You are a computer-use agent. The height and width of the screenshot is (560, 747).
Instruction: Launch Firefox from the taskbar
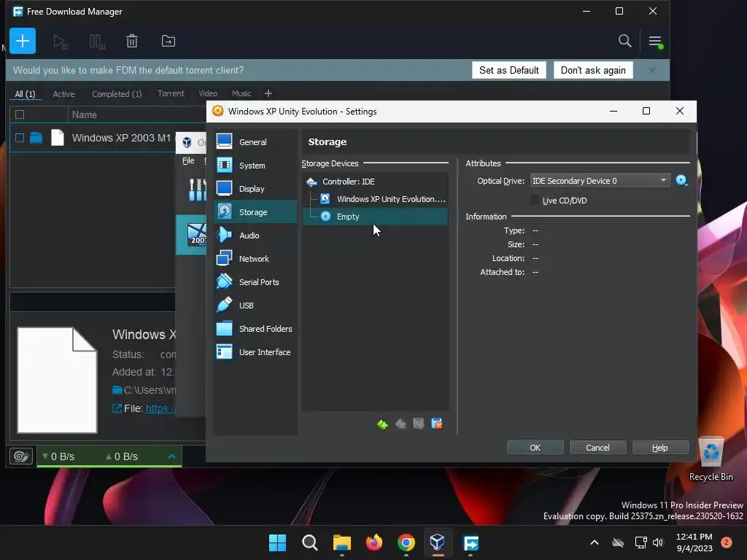374,542
